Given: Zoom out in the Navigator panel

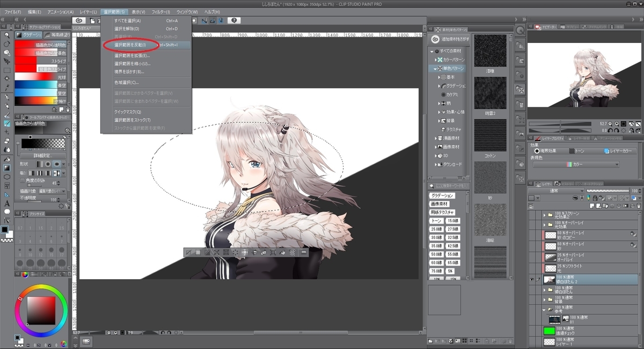Looking at the screenshot, I should click(610, 124).
